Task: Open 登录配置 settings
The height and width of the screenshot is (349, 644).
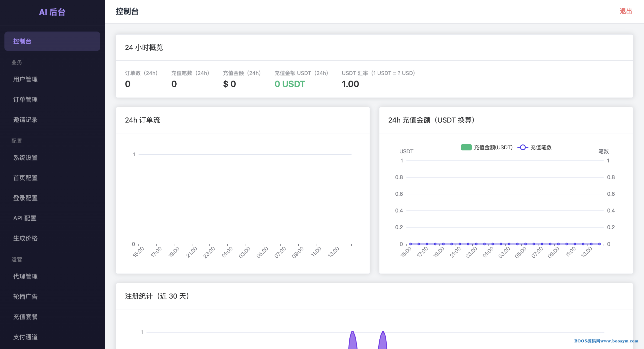Action: pyautogui.click(x=25, y=198)
